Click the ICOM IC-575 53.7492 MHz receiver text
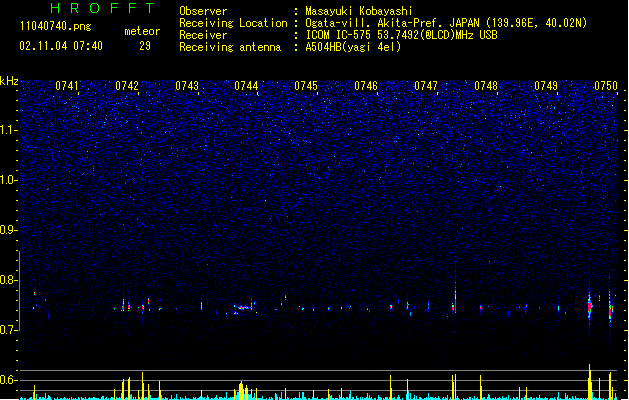Screen dimensions: 629x400 click(401, 35)
